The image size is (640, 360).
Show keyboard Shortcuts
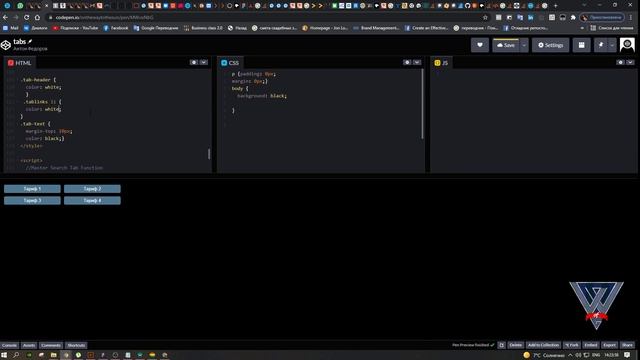click(x=76, y=345)
